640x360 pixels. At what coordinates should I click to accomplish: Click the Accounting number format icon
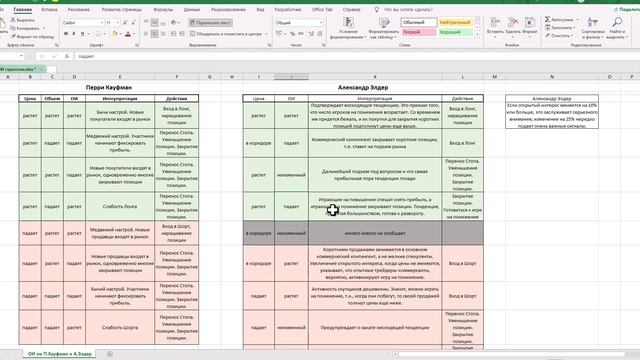point(279,34)
